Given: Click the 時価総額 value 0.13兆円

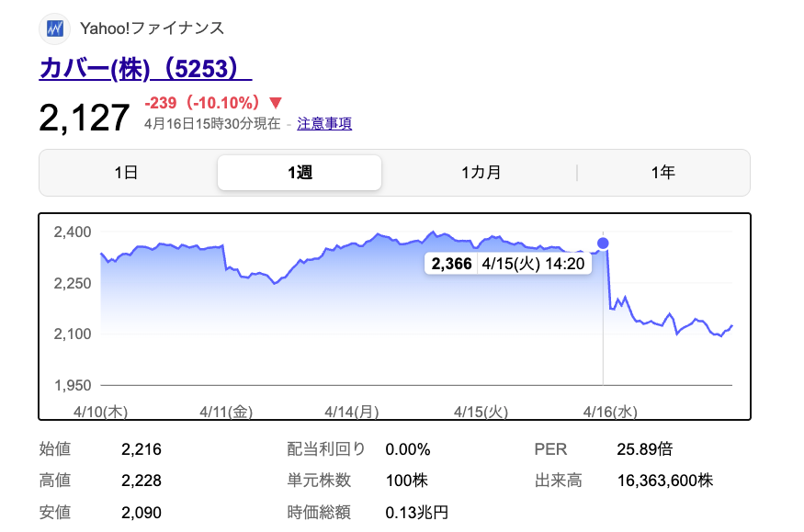Looking at the screenshot, I should click(417, 512).
